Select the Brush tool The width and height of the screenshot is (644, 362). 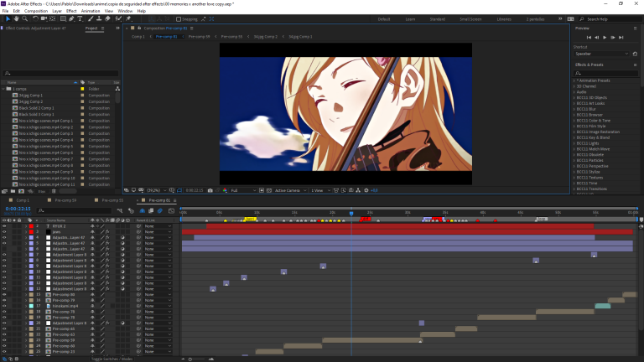click(91, 19)
